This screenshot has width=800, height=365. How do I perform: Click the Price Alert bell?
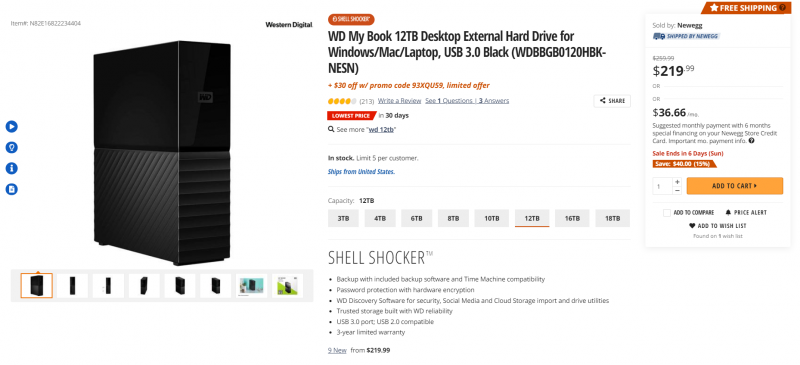pyautogui.click(x=728, y=212)
